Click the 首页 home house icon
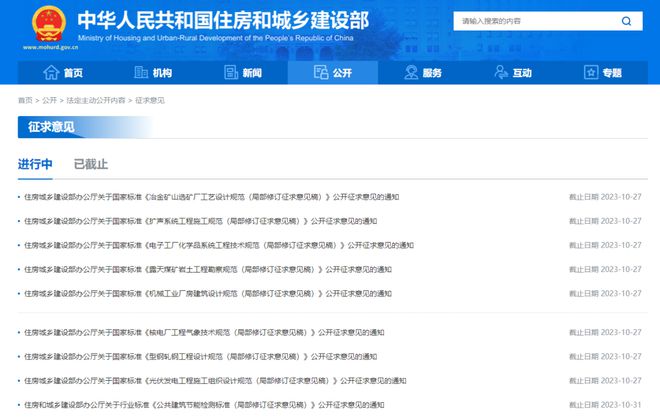The height and width of the screenshot is (418, 660). tap(51, 72)
